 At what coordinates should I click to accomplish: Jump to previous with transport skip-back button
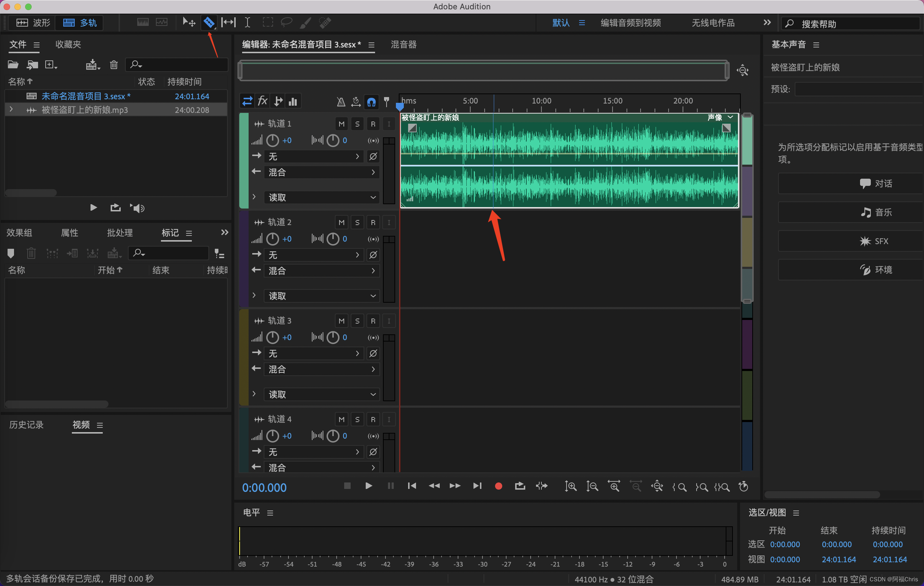click(412, 486)
